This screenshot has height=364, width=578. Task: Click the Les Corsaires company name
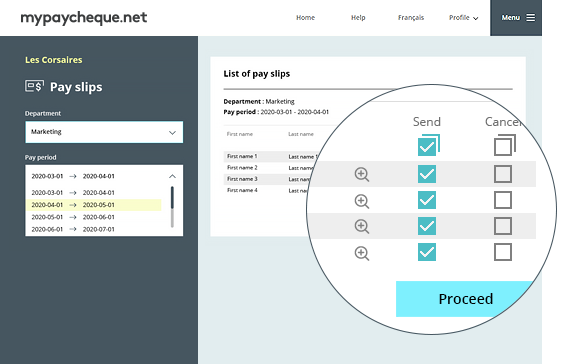[54, 60]
